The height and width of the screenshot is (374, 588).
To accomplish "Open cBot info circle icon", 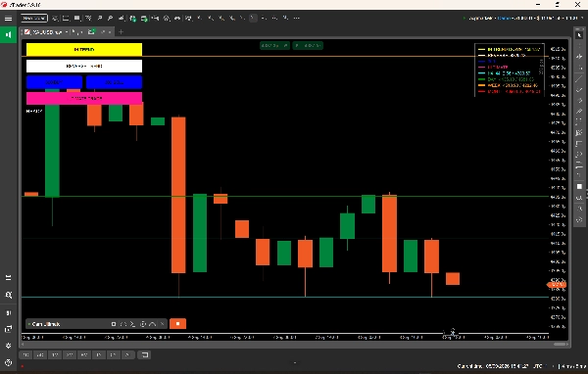I will tap(143, 324).
